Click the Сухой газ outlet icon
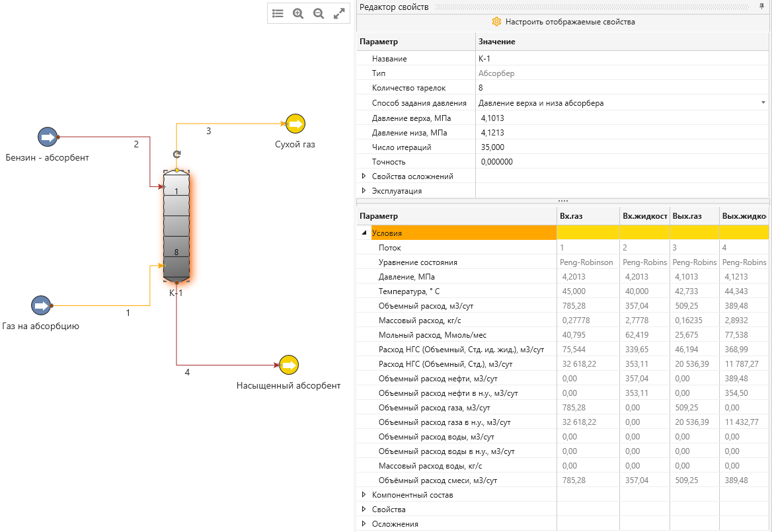 click(x=295, y=124)
